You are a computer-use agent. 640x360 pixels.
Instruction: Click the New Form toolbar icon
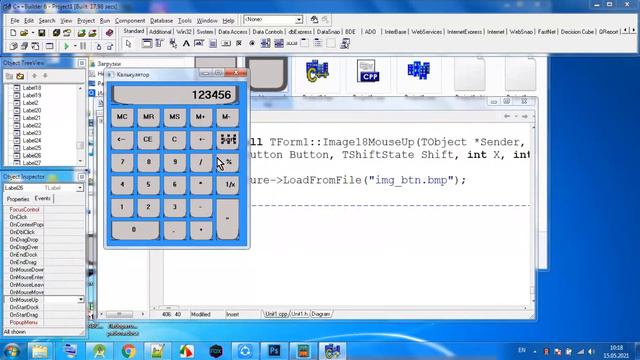[49, 46]
